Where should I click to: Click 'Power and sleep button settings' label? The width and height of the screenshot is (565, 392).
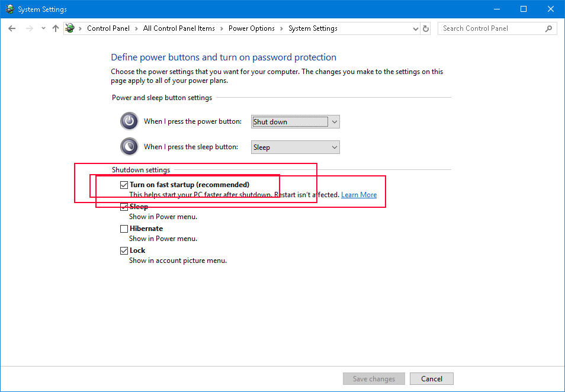(x=162, y=98)
